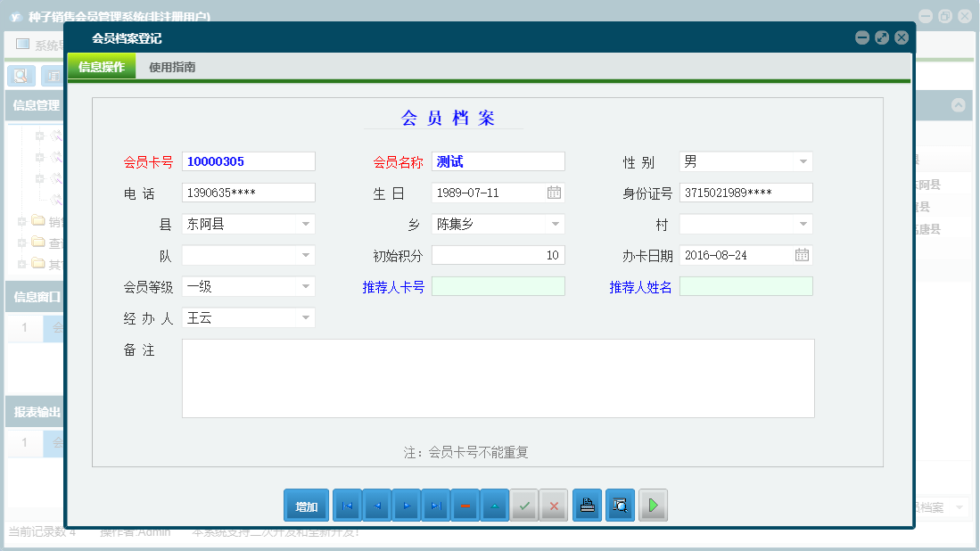Confirm changes with the green checkmark
Image resolution: width=980 pixels, height=551 pixels.
[x=524, y=506]
